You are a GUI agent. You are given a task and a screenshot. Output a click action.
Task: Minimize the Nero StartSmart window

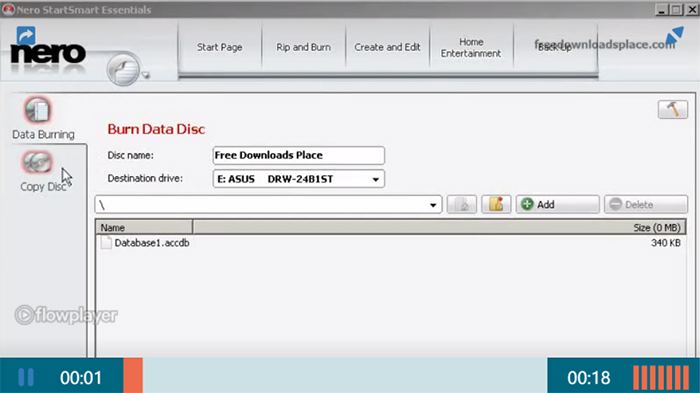click(x=662, y=9)
